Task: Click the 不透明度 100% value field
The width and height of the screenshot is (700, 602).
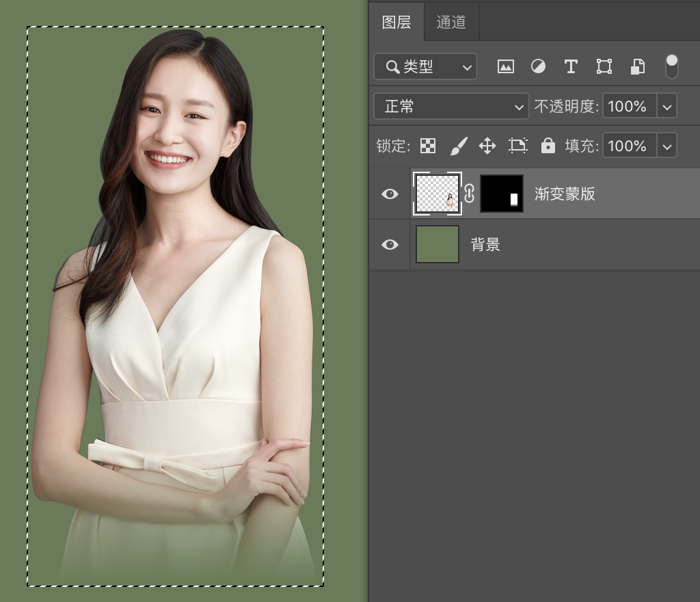Action: (630, 106)
